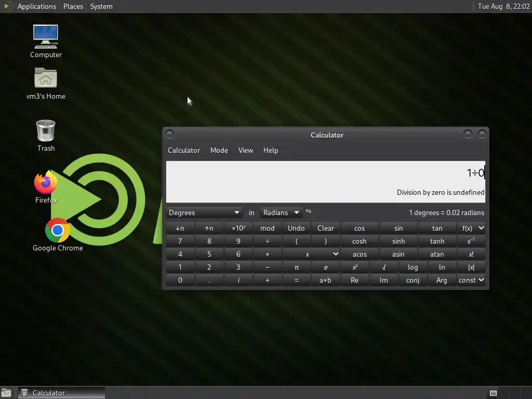This screenshot has width=532, height=399.
Task: Click the conj button
Action: pyautogui.click(x=413, y=280)
